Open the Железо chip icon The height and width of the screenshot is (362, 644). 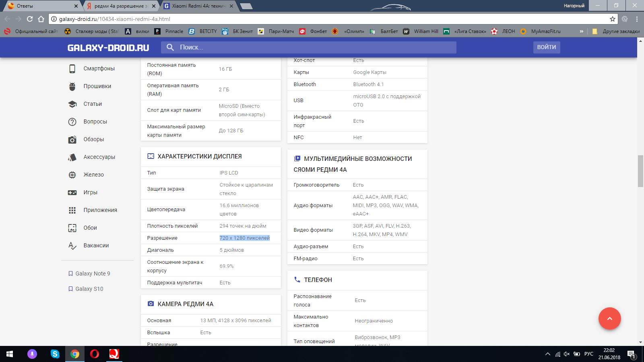pyautogui.click(x=72, y=175)
